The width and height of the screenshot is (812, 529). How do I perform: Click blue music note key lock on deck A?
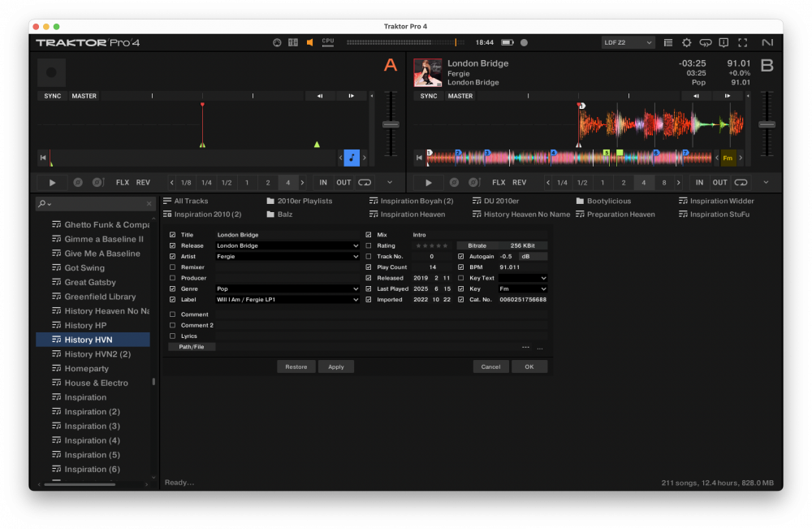point(352,158)
